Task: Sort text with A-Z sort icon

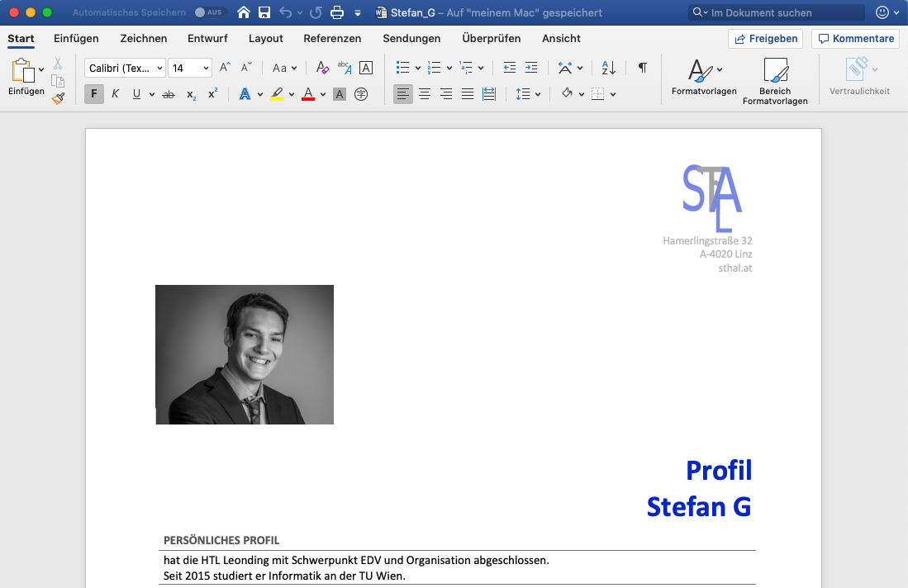Action: 608,68
